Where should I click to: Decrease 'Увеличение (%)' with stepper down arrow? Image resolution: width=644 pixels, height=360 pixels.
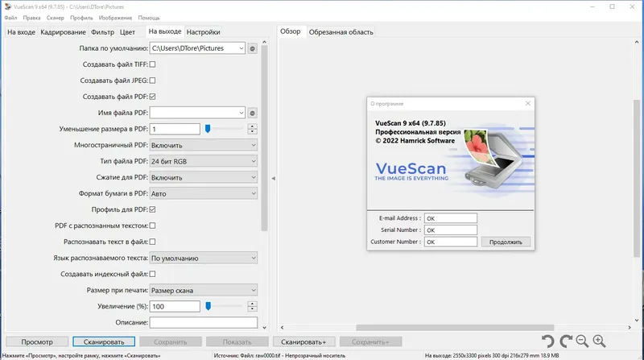coord(253,309)
